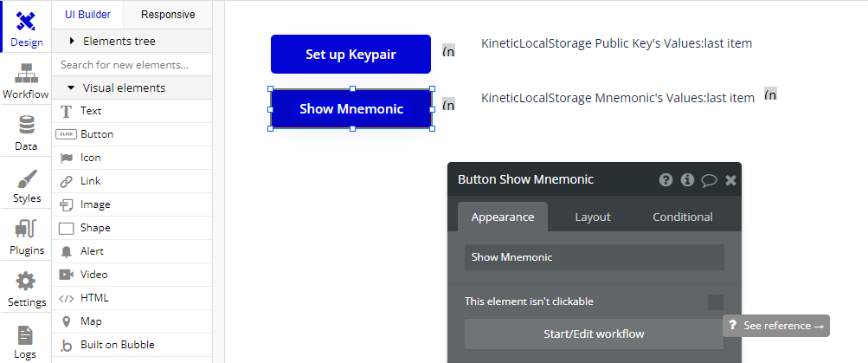This screenshot has height=363, width=868.
Task: Click the Start/Edit workflow button
Action: coord(594,334)
